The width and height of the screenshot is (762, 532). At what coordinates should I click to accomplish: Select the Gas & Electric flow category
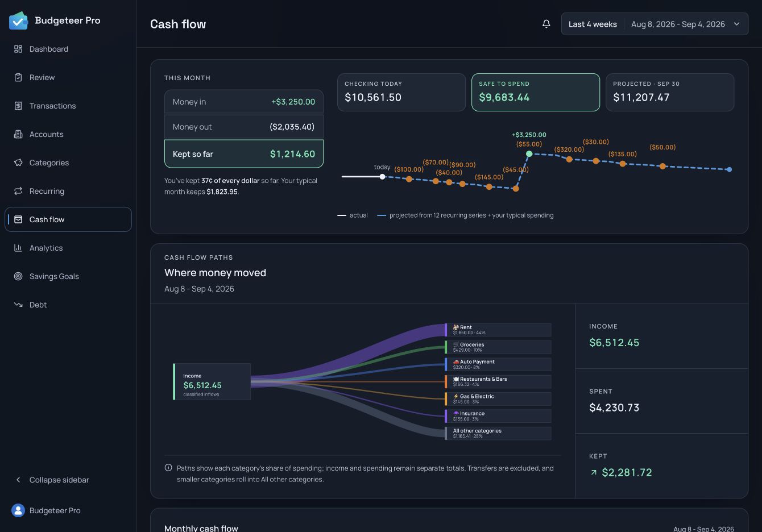[x=498, y=399]
